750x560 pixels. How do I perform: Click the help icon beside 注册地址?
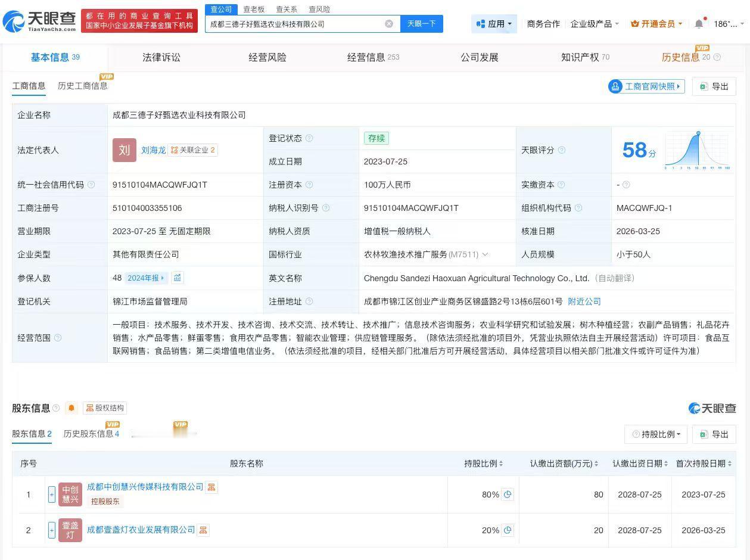tap(309, 301)
